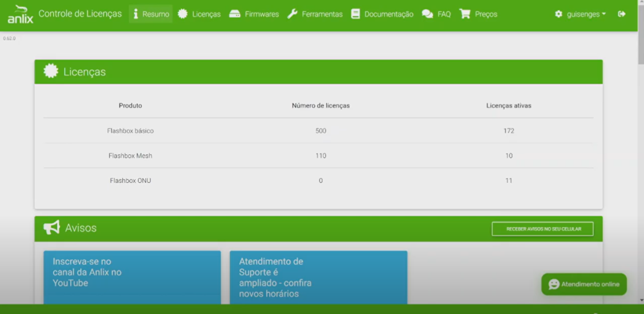Click RECEBER AVISOS NO SEU CELULAR

click(543, 228)
